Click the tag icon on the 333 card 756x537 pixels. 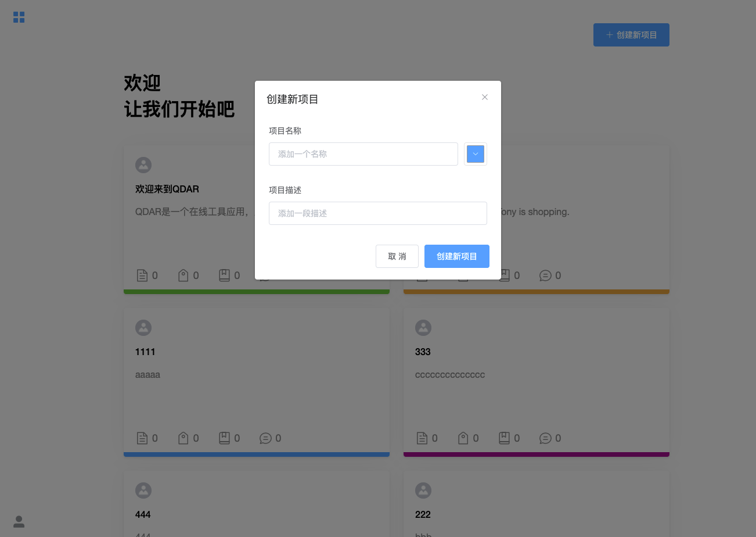463,438
